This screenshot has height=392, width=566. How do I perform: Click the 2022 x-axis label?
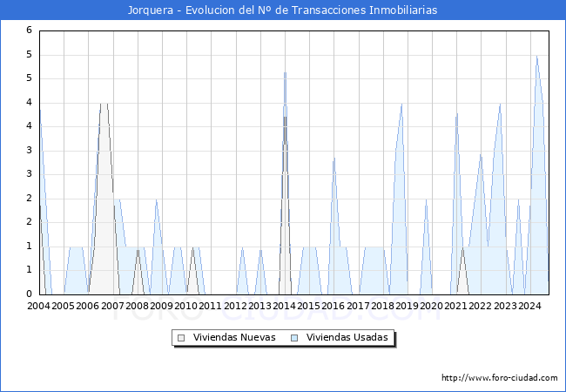[x=481, y=306]
